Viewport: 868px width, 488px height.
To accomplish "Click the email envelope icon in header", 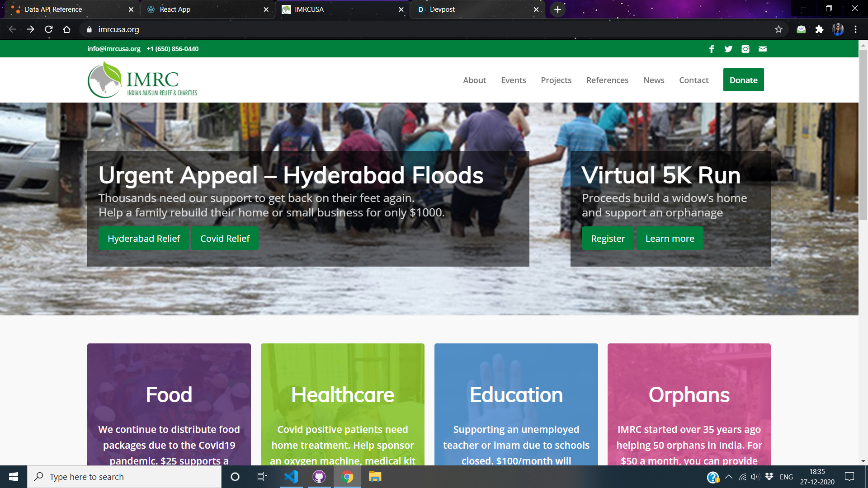I will click(x=763, y=49).
